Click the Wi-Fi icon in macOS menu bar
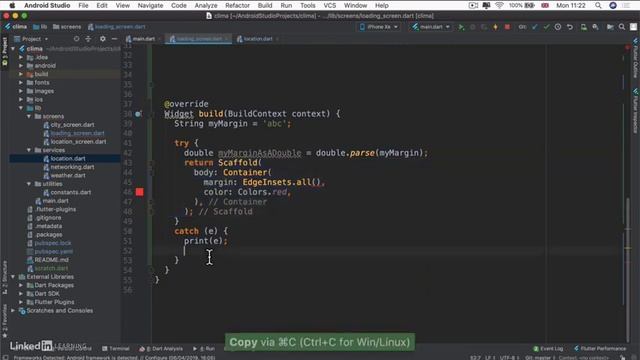 499,5
